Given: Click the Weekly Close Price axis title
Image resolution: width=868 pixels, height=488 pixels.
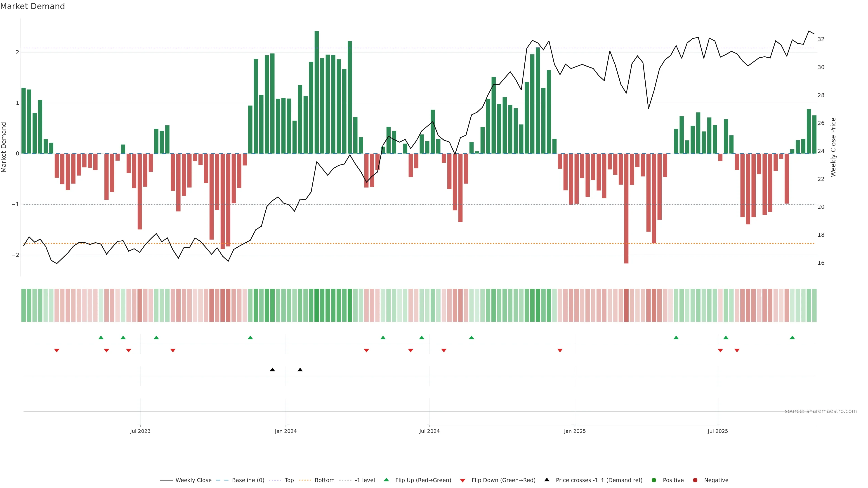Looking at the screenshot, I should (833, 147).
